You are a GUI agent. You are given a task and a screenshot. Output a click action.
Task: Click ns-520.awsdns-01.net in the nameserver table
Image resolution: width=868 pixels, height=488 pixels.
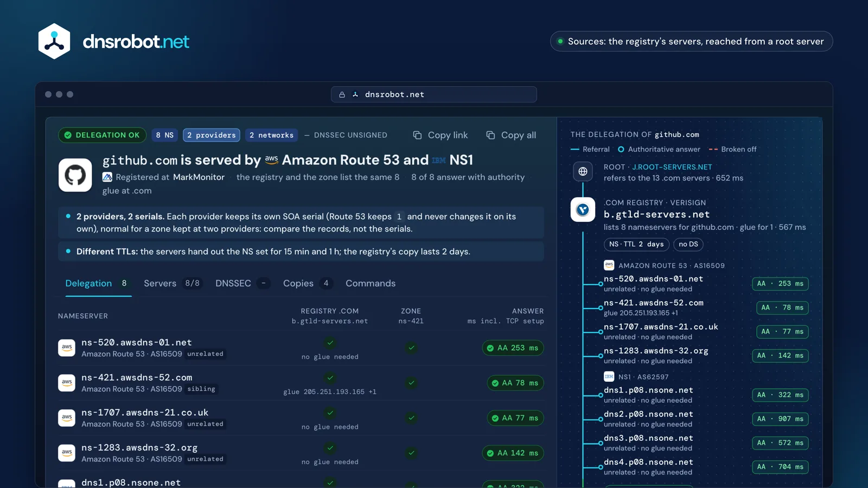[x=136, y=343]
